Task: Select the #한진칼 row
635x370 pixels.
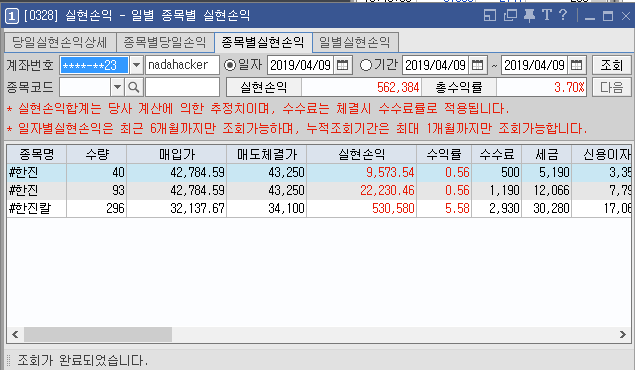Action: click(319, 208)
